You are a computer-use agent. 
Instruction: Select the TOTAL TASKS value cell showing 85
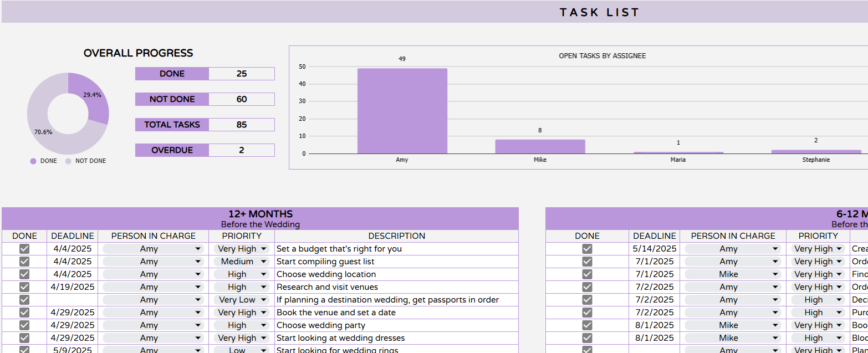coord(241,125)
